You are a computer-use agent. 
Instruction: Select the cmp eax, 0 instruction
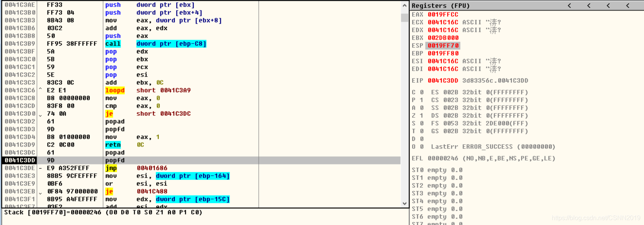[132, 106]
